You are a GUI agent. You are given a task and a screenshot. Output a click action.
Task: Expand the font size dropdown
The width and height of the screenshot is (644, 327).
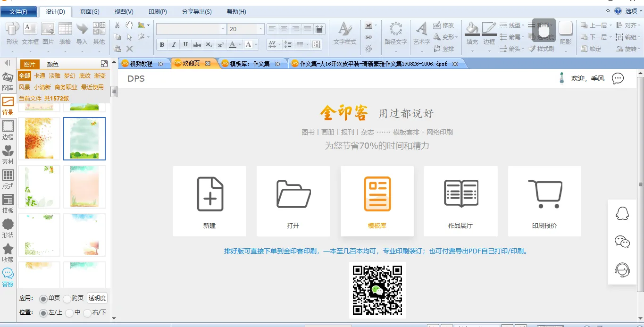[260, 29]
